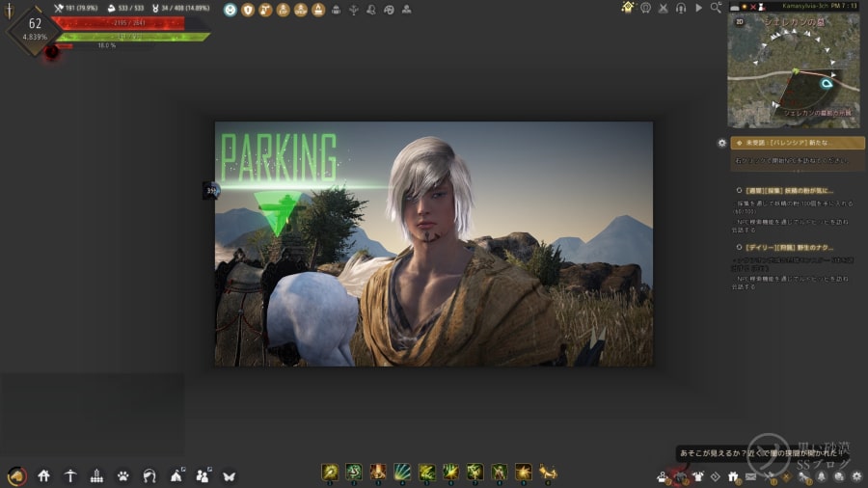
Task: Toggle the minimap 2D view button
Action: 740,21
